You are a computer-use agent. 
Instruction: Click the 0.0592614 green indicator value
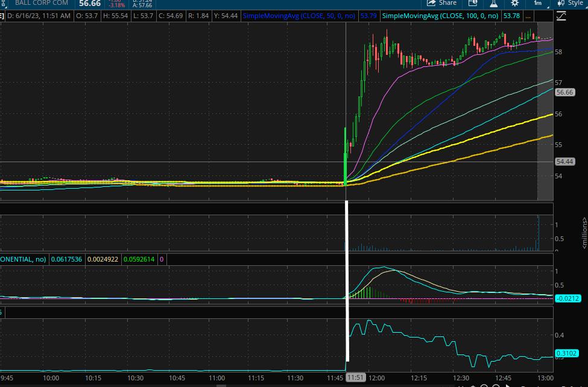click(x=139, y=259)
